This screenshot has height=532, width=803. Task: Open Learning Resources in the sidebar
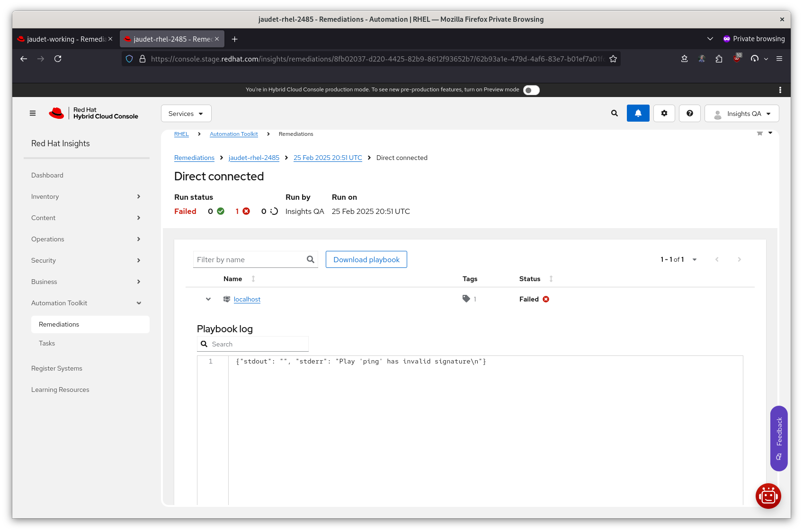tap(60, 390)
